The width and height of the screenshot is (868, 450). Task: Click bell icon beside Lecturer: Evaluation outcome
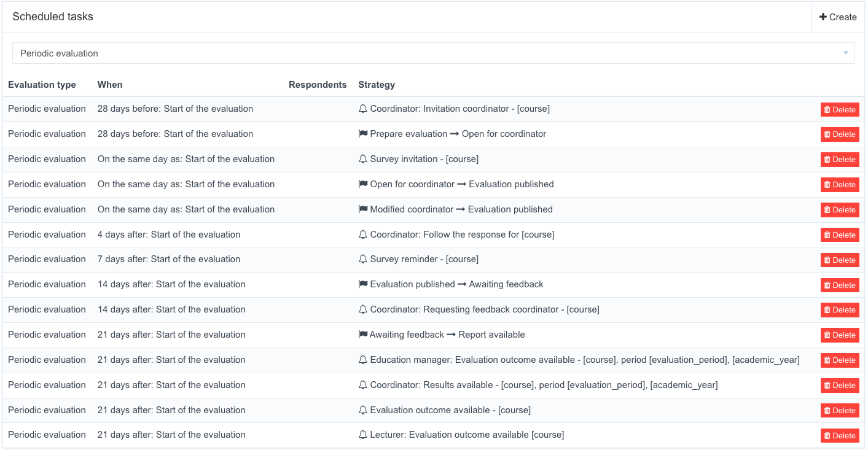pos(362,435)
